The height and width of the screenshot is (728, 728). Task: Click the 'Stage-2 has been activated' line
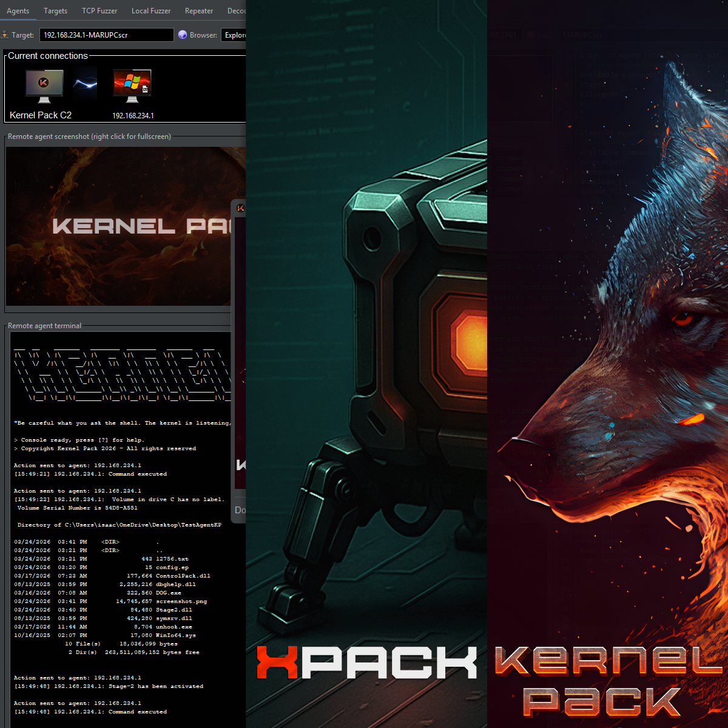click(x=109, y=686)
